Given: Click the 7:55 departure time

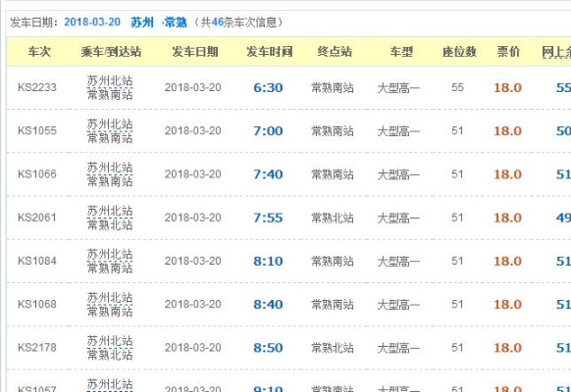Looking at the screenshot, I should 268,218.
